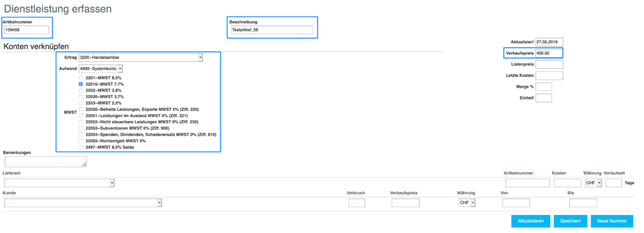This screenshot has height=233, width=644.
Task: Click the Lieferant row Artikelnummer field
Action: click(528, 183)
